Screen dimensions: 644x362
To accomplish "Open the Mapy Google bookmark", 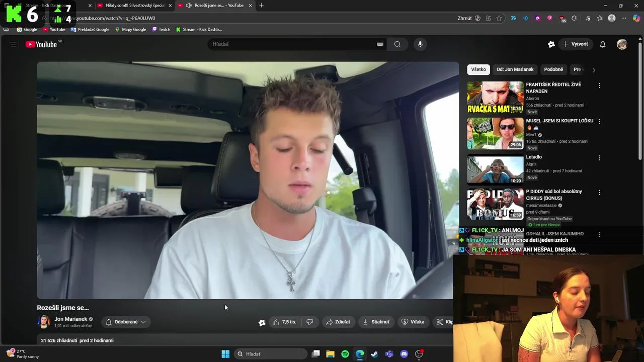I will (x=130, y=29).
